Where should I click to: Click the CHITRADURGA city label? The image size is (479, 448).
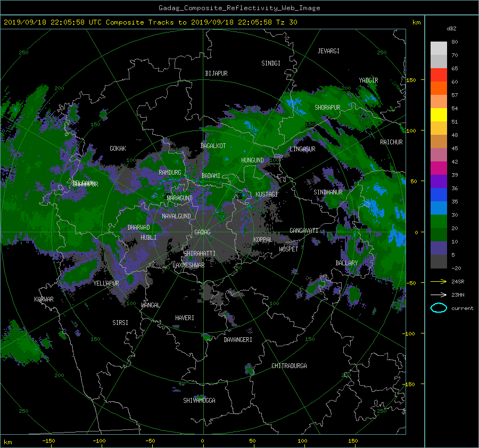pos(289,366)
